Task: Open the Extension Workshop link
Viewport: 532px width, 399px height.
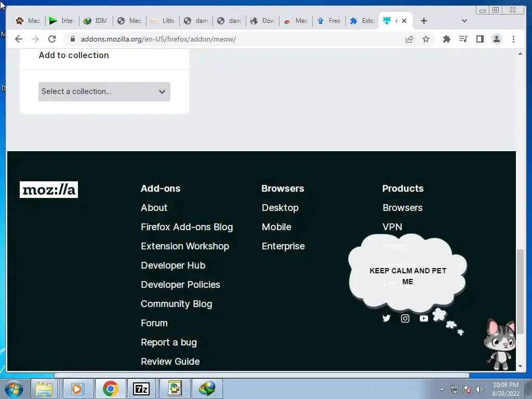Action: [x=185, y=246]
